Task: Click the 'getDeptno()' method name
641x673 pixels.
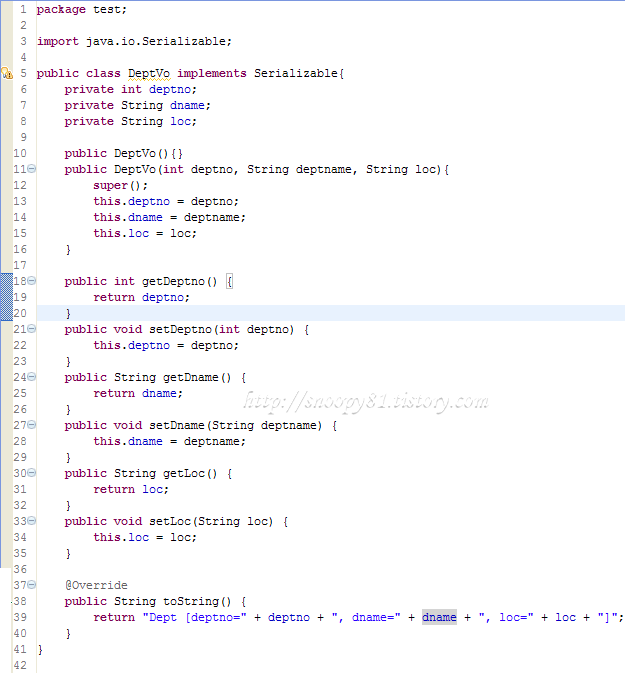Action: [179, 281]
